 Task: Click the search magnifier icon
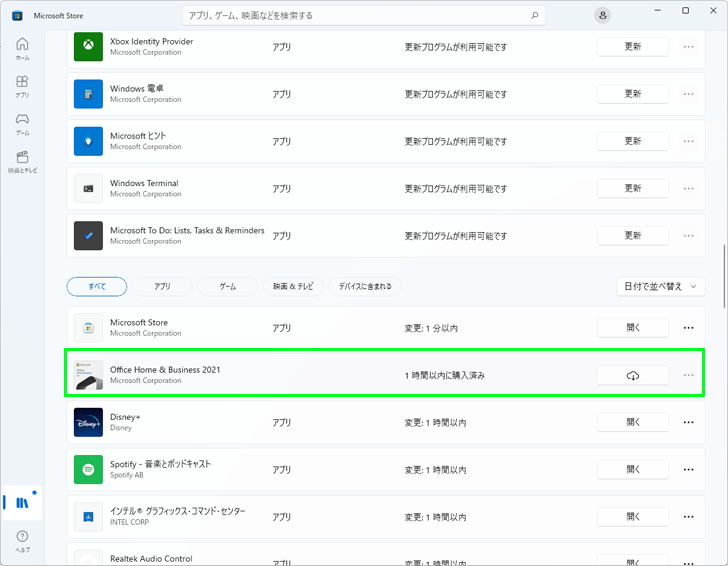pyautogui.click(x=535, y=15)
